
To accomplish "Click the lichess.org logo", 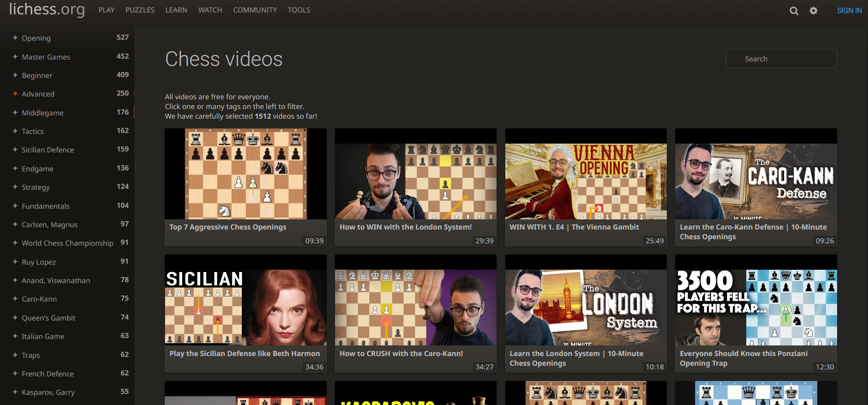I will 47,9.
